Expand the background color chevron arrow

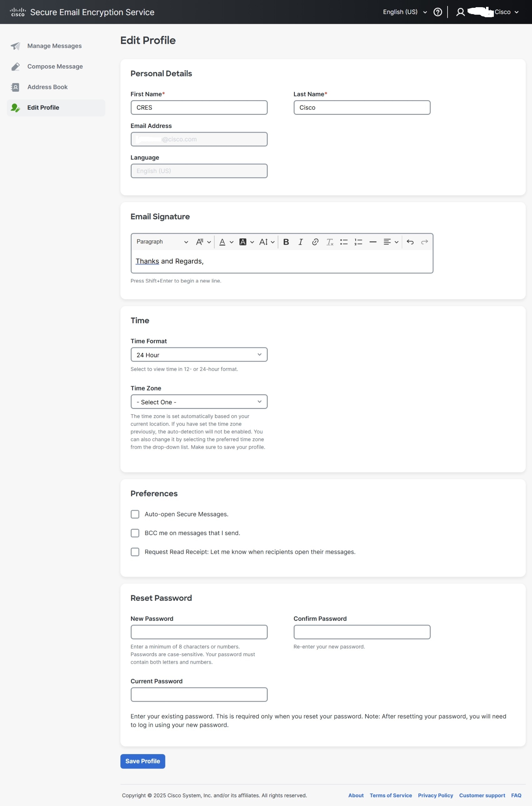click(x=252, y=242)
